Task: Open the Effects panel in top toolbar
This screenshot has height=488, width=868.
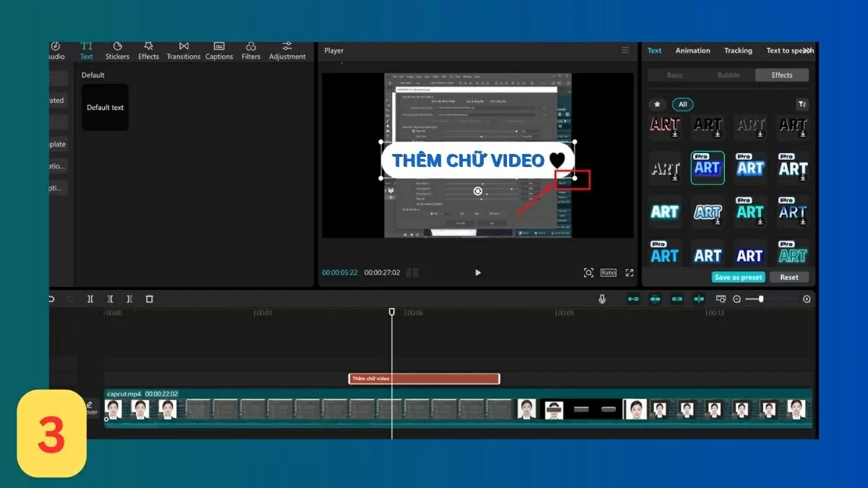Action: point(148,51)
